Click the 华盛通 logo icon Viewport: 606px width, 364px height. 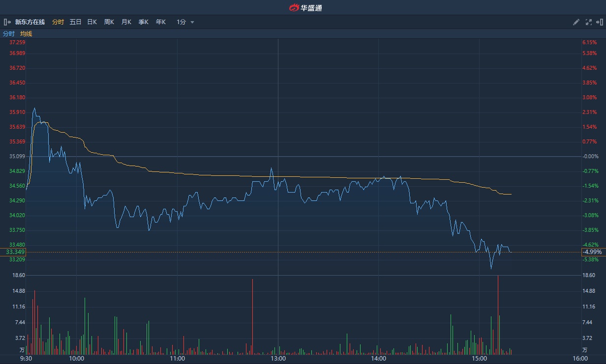click(294, 7)
